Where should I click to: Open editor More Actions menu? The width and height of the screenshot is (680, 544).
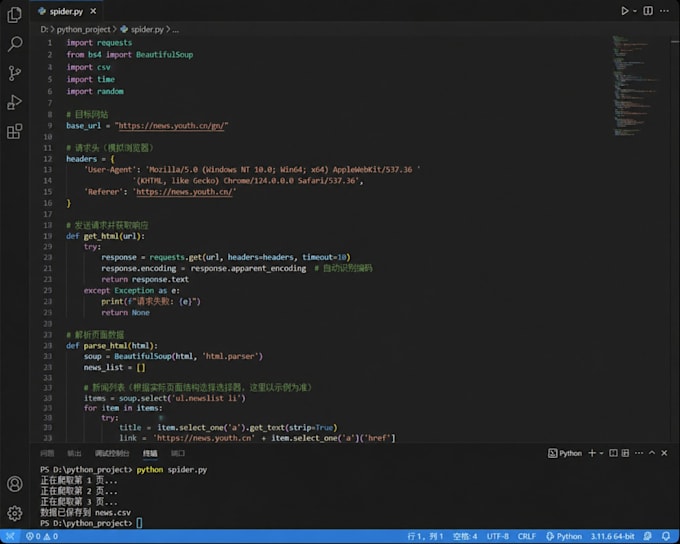tap(664, 11)
